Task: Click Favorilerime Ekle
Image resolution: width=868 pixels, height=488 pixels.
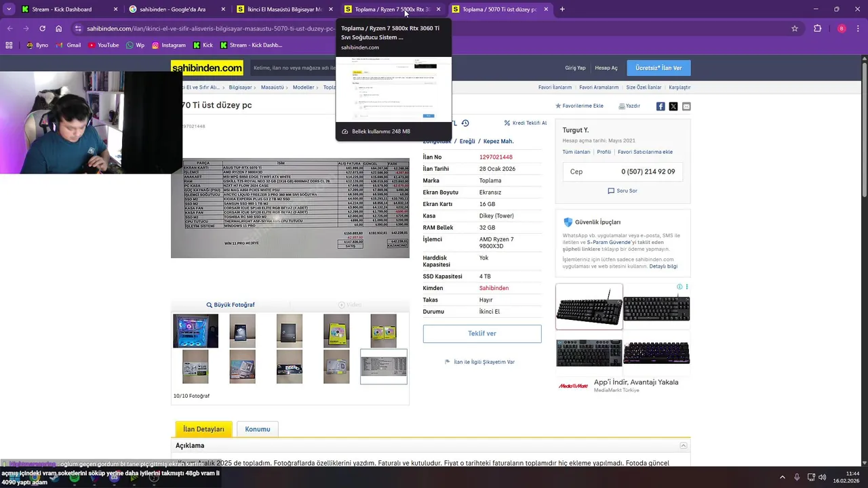Action: click(579, 106)
